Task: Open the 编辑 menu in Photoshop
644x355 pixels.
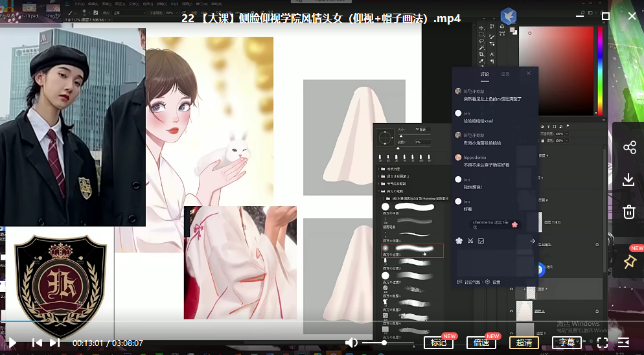Action: pos(93,4)
